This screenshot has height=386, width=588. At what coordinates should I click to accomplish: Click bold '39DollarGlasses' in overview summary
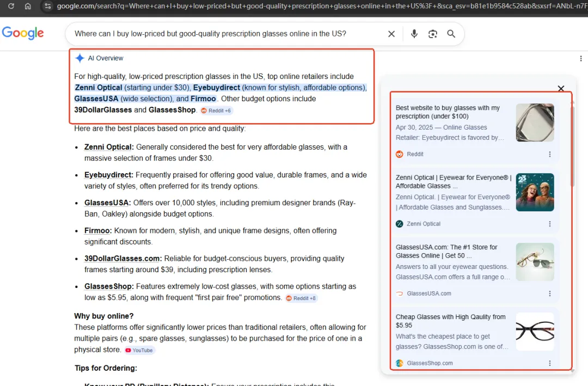103,110
